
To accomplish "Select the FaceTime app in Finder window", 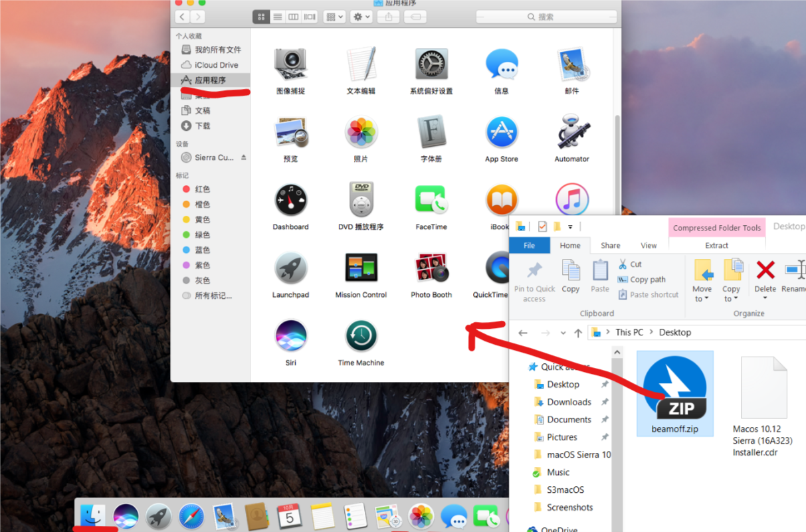I will click(431, 200).
